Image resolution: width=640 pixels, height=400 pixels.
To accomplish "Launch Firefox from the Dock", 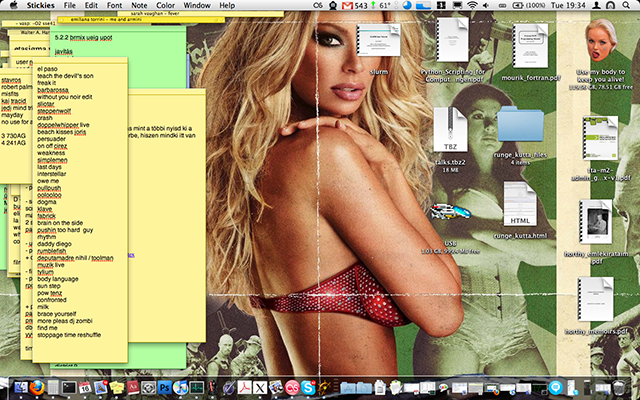I will pos(37,387).
